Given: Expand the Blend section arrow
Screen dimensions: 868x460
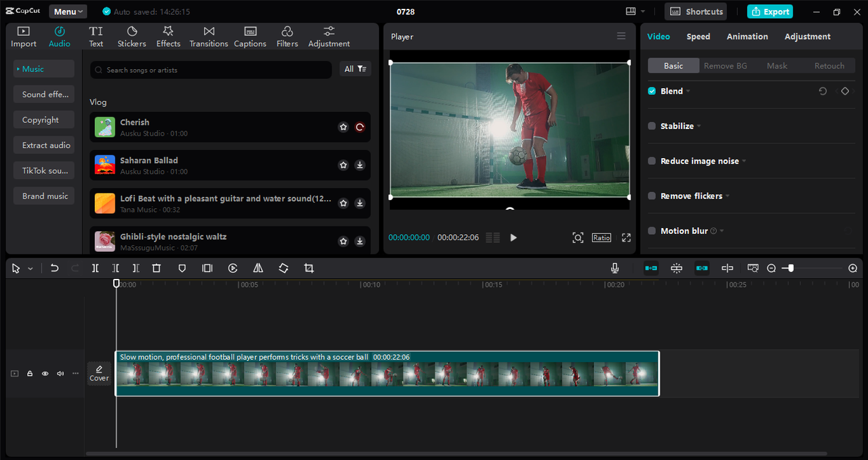Looking at the screenshot, I should click(688, 91).
